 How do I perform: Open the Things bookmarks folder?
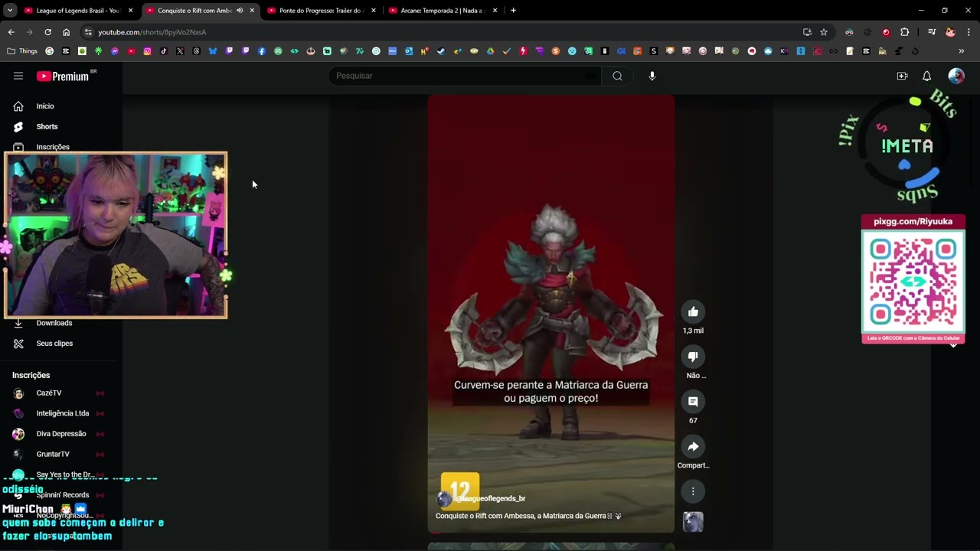click(22, 51)
